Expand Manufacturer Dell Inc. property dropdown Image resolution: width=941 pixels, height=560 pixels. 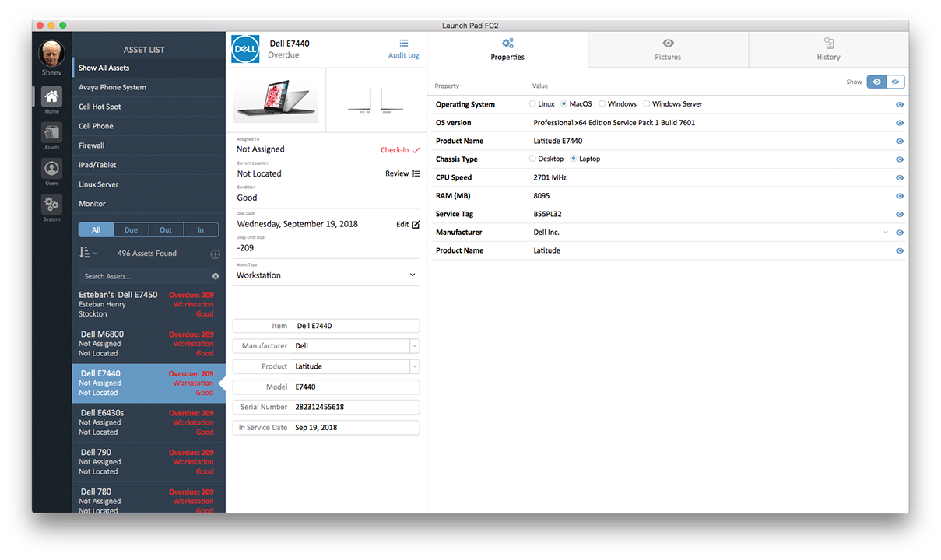tap(886, 233)
